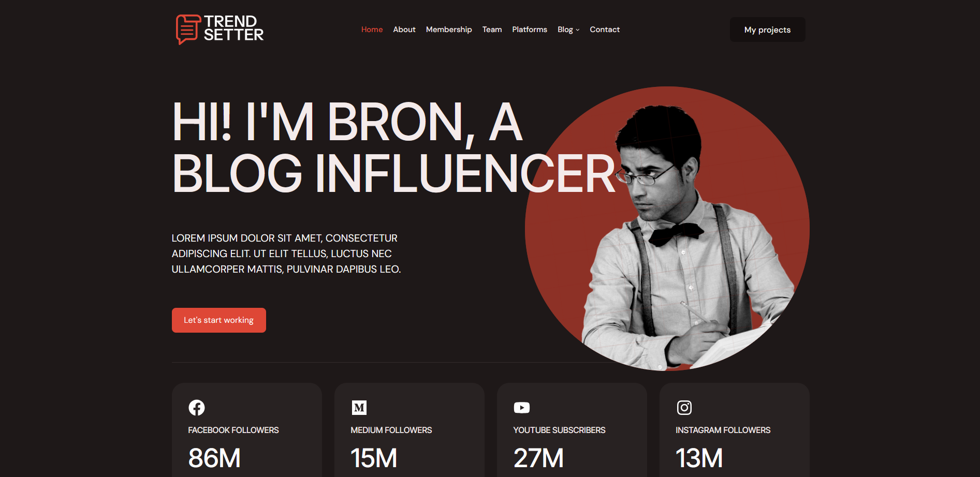The height and width of the screenshot is (477, 980).
Task: Click the YouTube Subscribers 27M count
Action: coord(538,458)
